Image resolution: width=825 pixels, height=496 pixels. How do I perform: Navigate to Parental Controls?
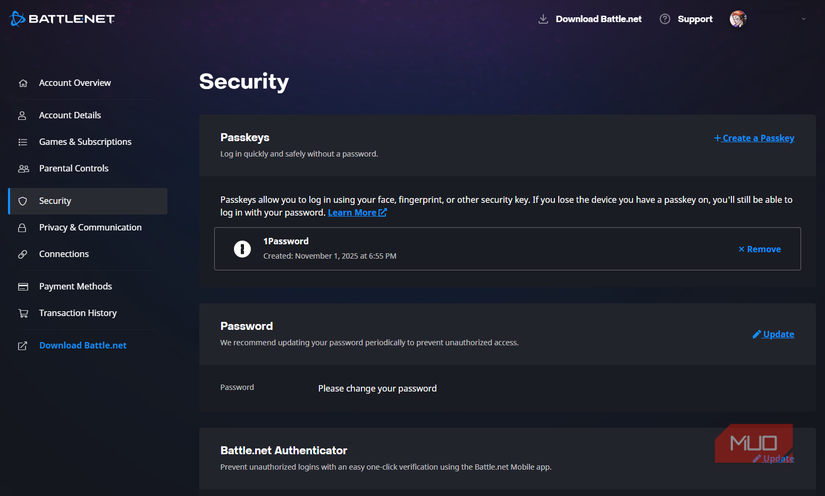pos(74,168)
